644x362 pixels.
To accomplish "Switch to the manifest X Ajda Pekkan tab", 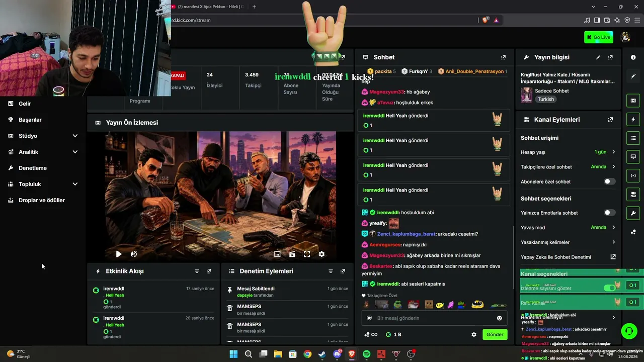I will [207, 7].
